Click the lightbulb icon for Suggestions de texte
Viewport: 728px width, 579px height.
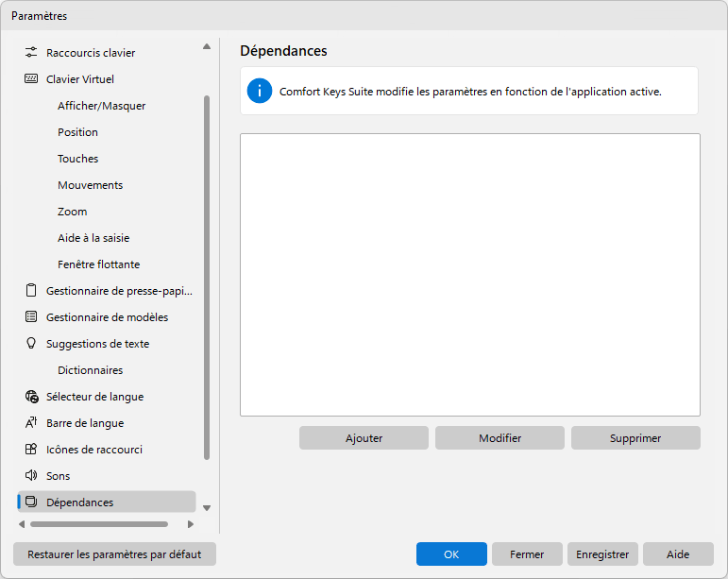(31, 344)
